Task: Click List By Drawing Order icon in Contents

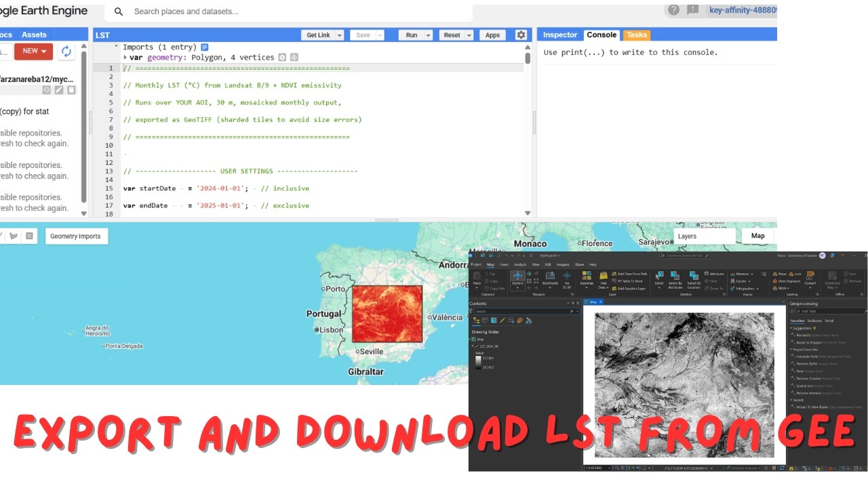Action: pyautogui.click(x=477, y=321)
